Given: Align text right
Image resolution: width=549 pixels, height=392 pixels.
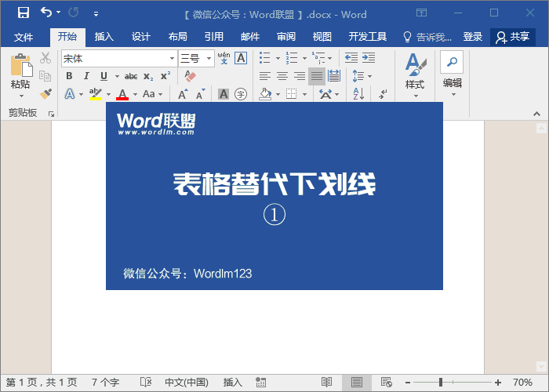Looking at the screenshot, I should click(300, 76).
